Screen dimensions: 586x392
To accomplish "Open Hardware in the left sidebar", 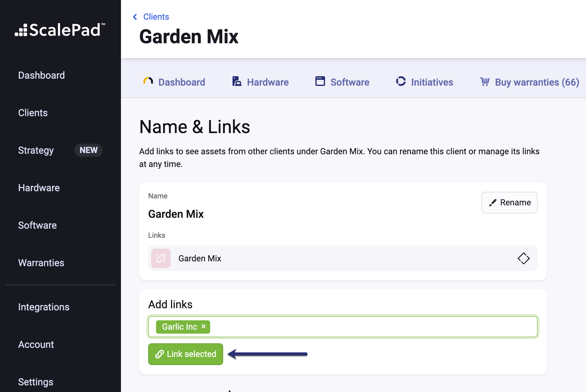I will click(x=39, y=188).
